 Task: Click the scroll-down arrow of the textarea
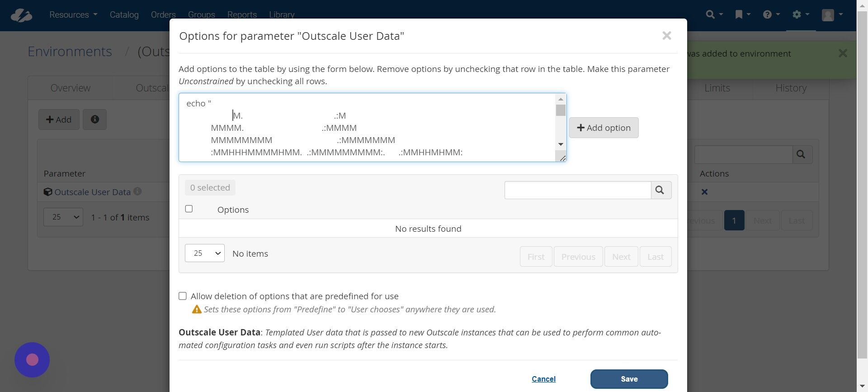click(x=561, y=144)
